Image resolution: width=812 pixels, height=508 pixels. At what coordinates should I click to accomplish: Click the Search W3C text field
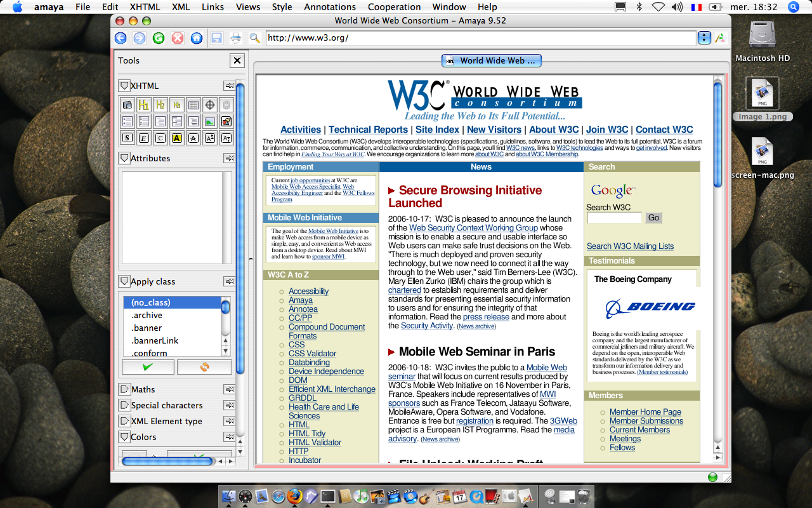click(615, 218)
